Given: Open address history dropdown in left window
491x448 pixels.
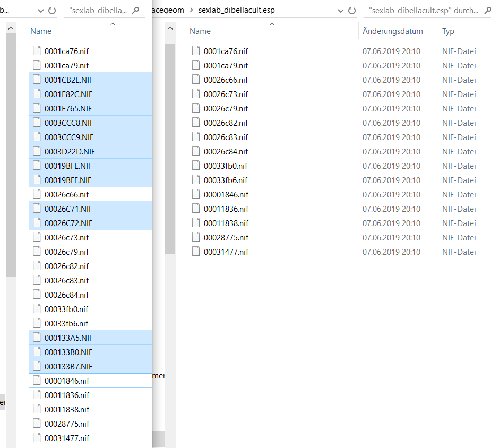Looking at the screenshot, I should coord(40,11).
